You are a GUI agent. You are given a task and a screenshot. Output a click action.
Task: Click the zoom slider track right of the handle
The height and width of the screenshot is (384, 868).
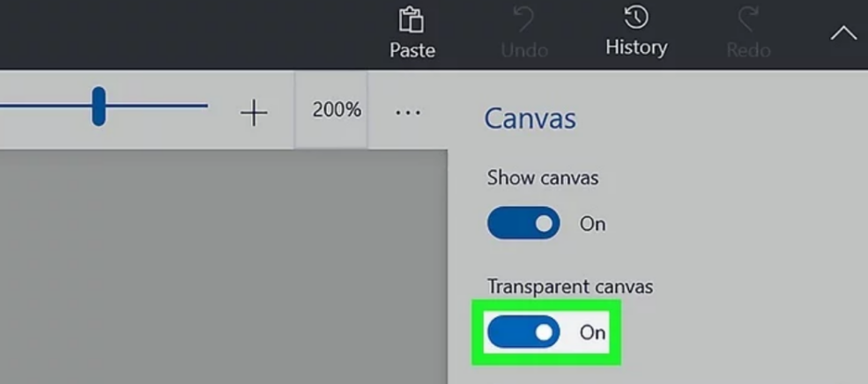click(159, 107)
